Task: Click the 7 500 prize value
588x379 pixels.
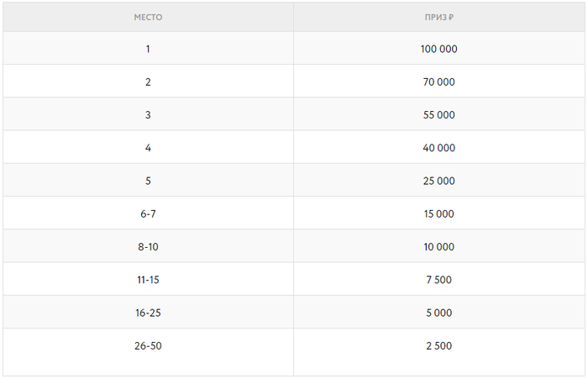Action: coord(438,280)
